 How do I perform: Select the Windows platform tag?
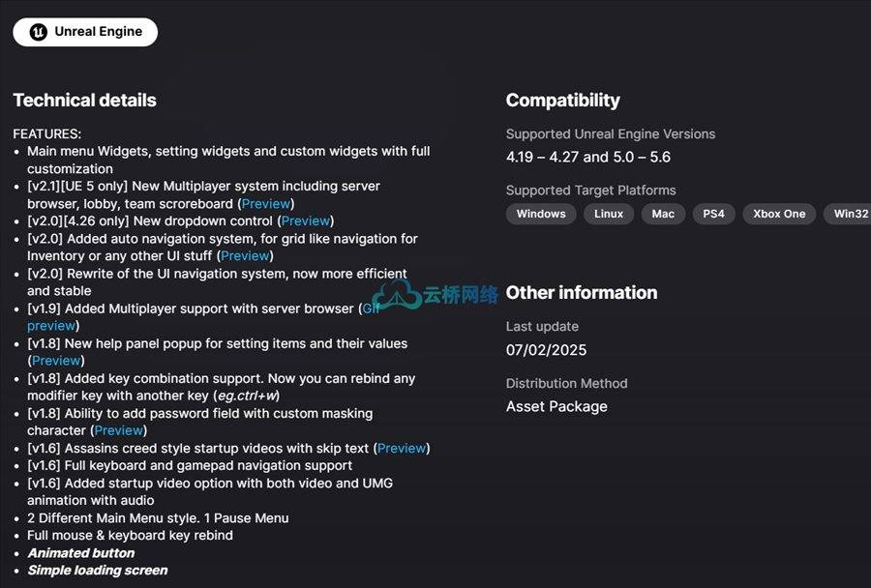pyautogui.click(x=541, y=214)
